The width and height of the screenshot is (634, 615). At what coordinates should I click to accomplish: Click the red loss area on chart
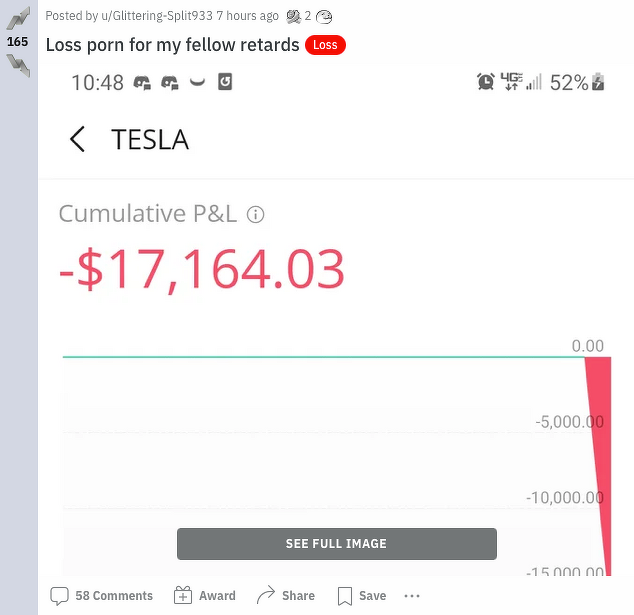598,400
